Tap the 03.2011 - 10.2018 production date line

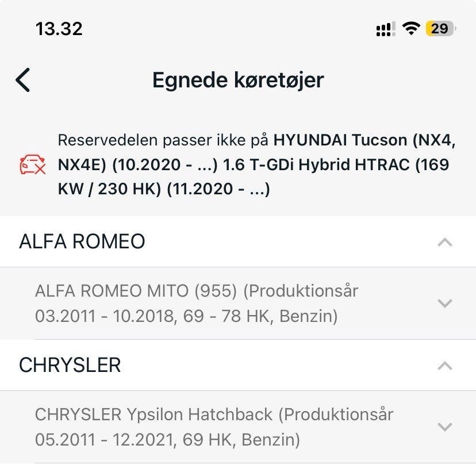click(x=186, y=316)
